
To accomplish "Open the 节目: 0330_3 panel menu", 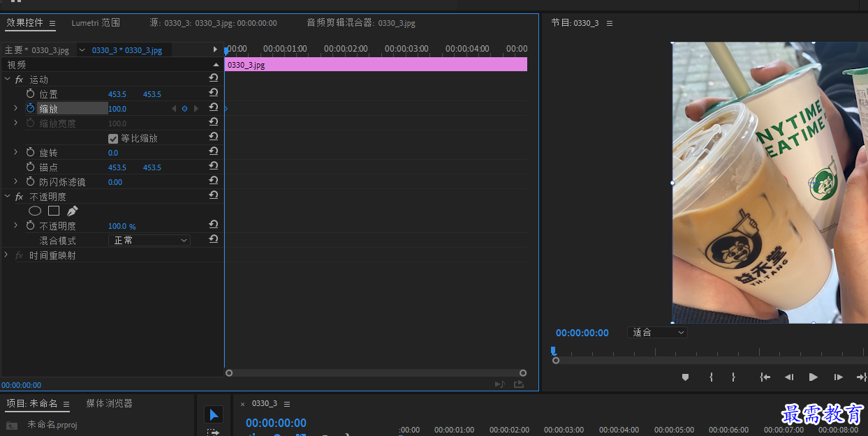I will tap(610, 23).
